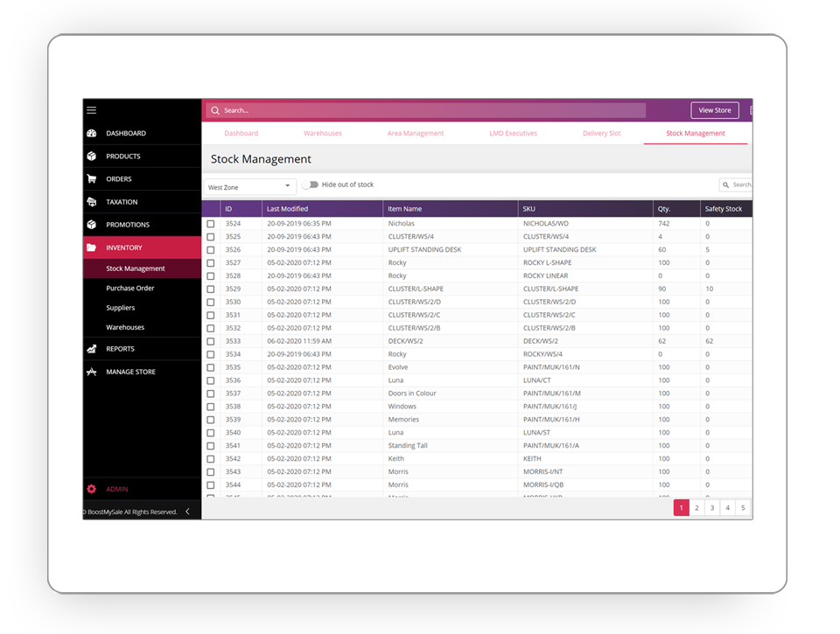Go to page 2 of results
The height and width of the screenshot is (634, 840).
696,507
